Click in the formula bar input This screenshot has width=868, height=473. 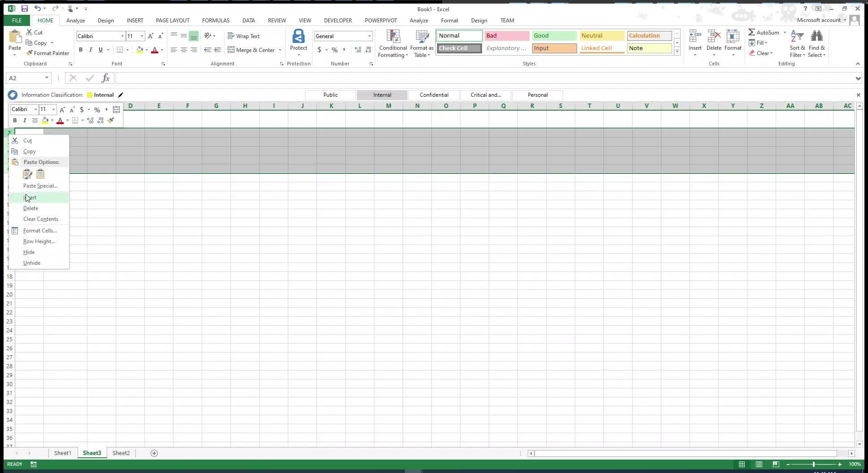point(484,78)
